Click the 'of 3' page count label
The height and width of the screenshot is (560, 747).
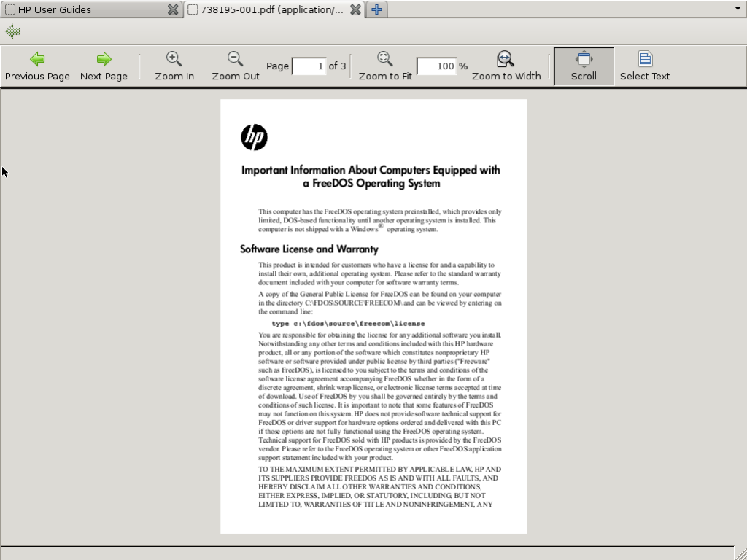[337, 66]
